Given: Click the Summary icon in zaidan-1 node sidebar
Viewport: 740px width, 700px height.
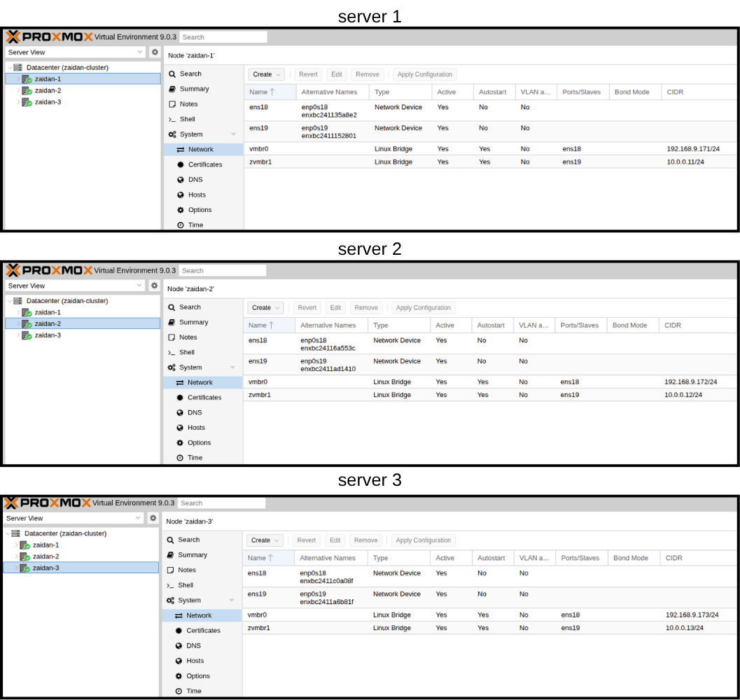Looking at the screenshot, I should (172, 89).
